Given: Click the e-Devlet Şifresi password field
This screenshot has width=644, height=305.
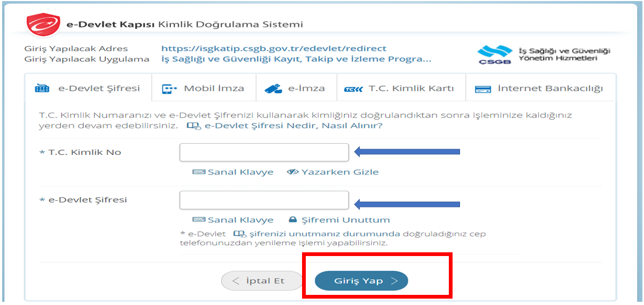Looking at the screenshot, I should click(264, 200).
